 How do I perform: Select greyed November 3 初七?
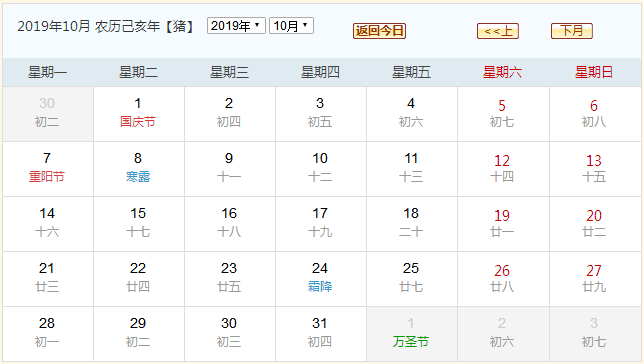tap(595, 334)
